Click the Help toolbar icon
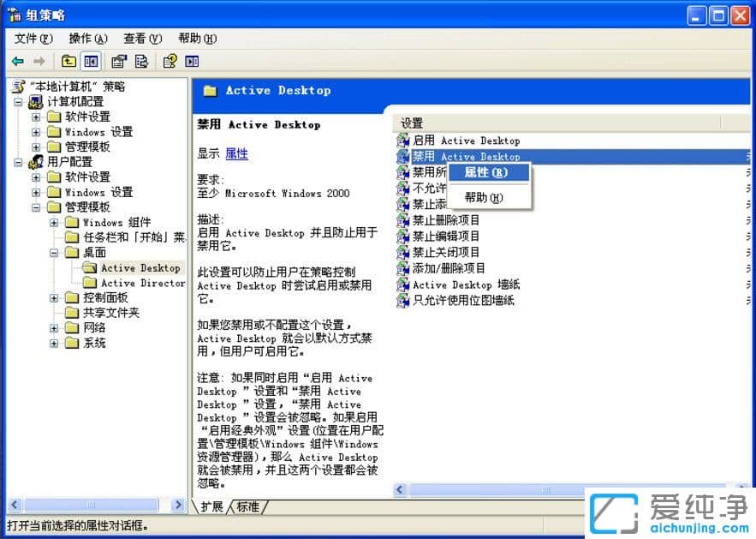The height and width of the screenshot is (539, 756). coord(170,61)
